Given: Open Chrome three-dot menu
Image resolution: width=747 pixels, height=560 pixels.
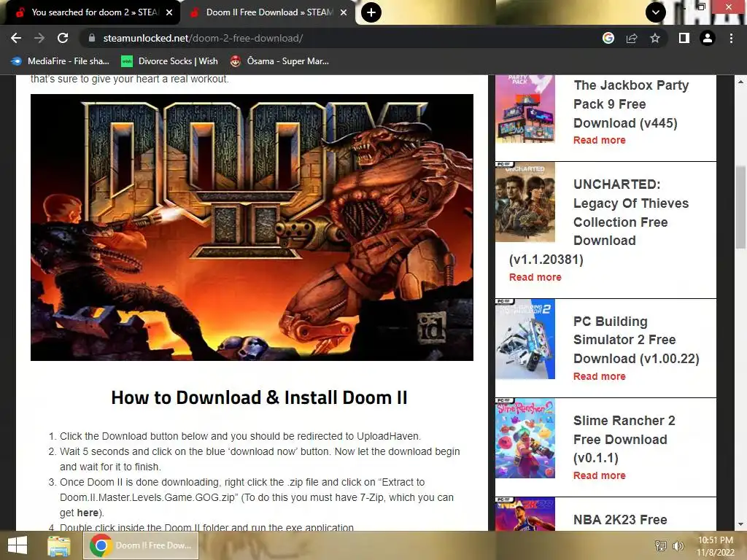Looking at the screenshot, I should 731,38.
